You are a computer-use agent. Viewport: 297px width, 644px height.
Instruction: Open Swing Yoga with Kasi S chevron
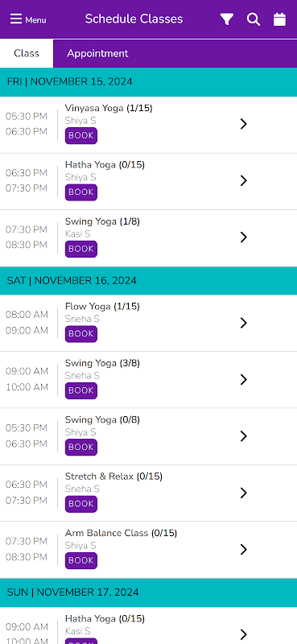[244, 237]
